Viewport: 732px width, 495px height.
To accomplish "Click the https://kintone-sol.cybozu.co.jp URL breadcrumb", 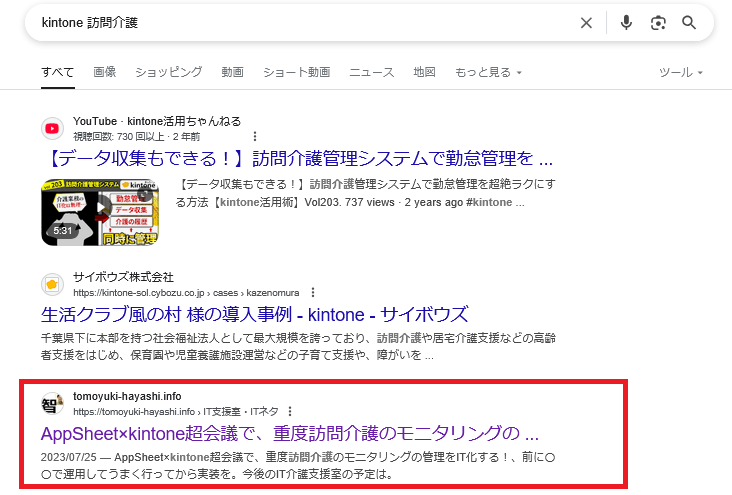I will [186, 293].
